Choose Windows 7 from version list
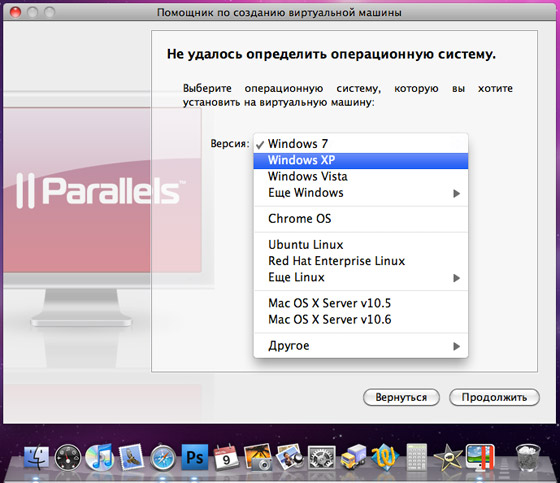The image size is (560, 483). coord(360,144)
